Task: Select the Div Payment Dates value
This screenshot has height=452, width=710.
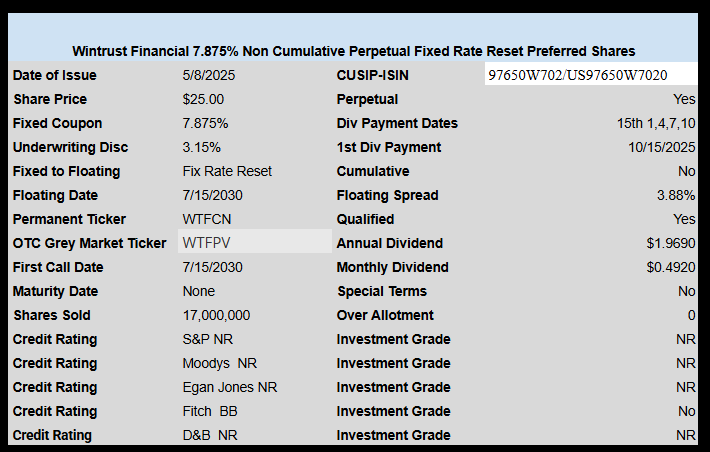Action: 656,123
